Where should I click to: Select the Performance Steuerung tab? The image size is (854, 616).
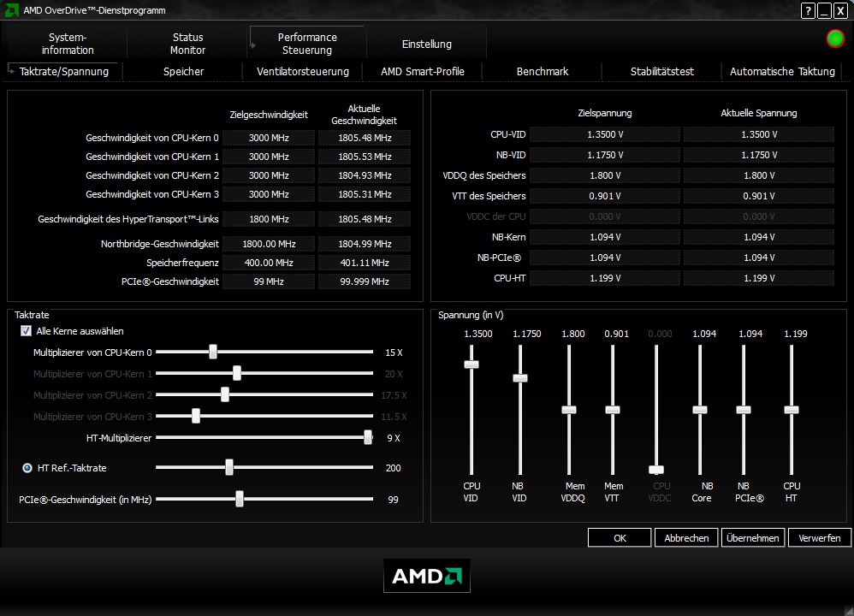point(307,44)
